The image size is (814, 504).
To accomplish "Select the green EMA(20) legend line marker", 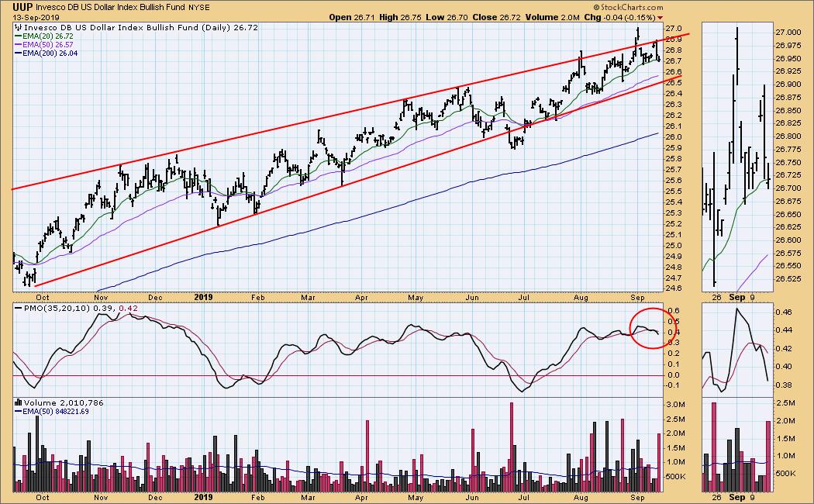I will pyautogui.click(x=18, y=36).
